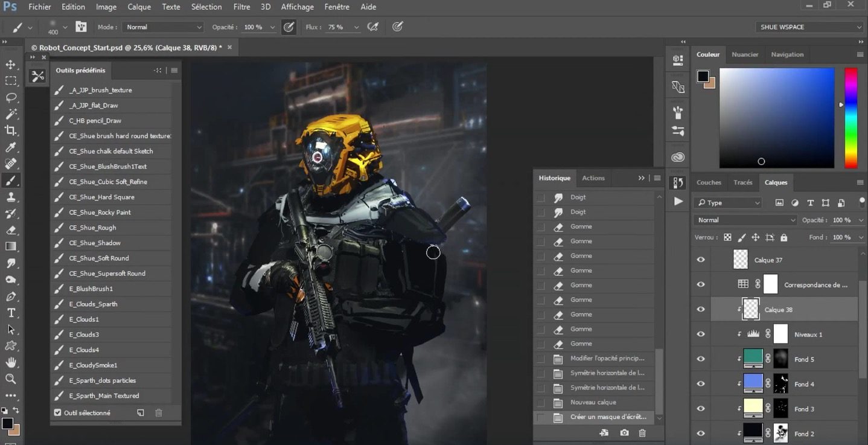Click the airbrush icon next to Flux
This screenshot has height=445, width=868.
(x=374, y=27)
